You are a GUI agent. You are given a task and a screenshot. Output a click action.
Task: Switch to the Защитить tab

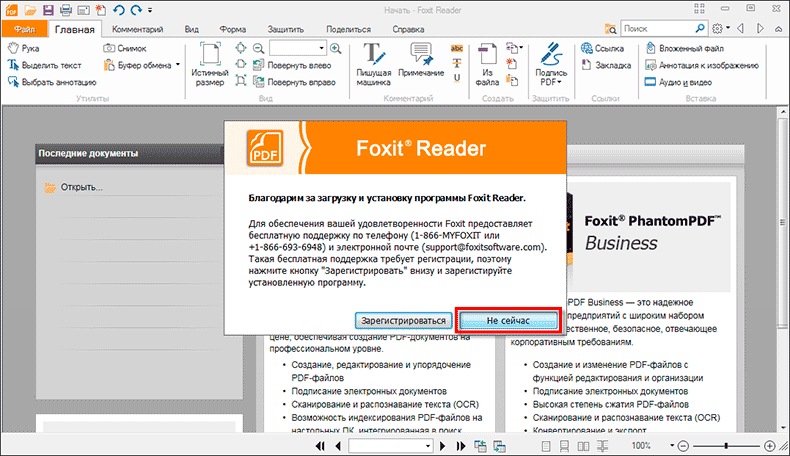[286, 29]
